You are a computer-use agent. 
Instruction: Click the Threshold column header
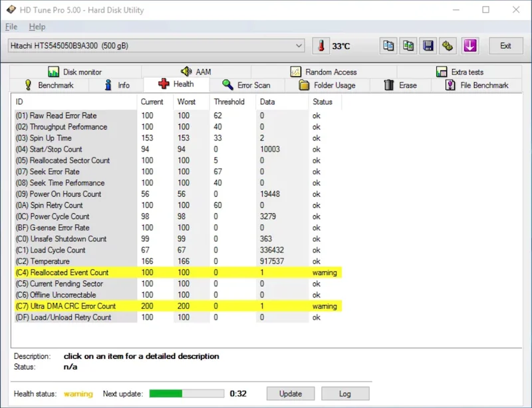pos(233,102)
